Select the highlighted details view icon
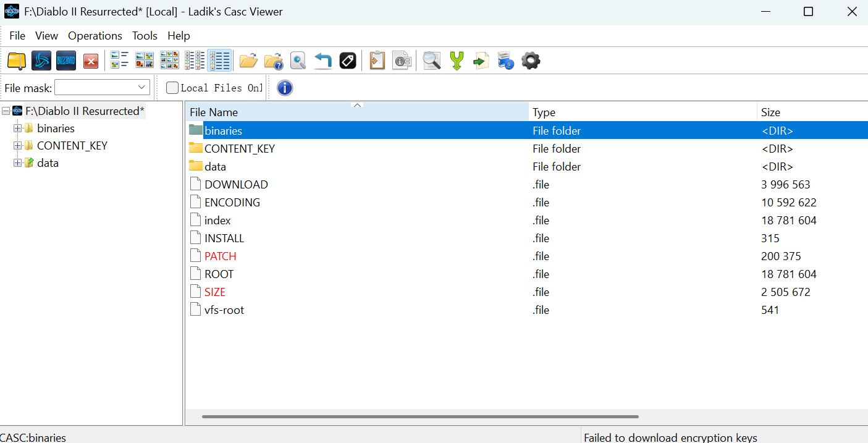 [x=219, y=61]
